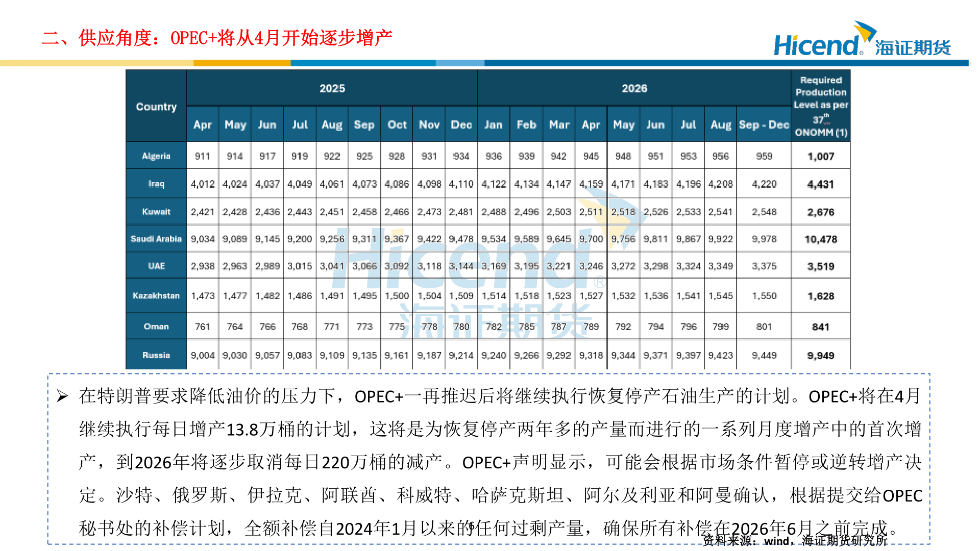Select the Country column header
The width and height of the screenshot is (980, 551).
click(156, 107)
